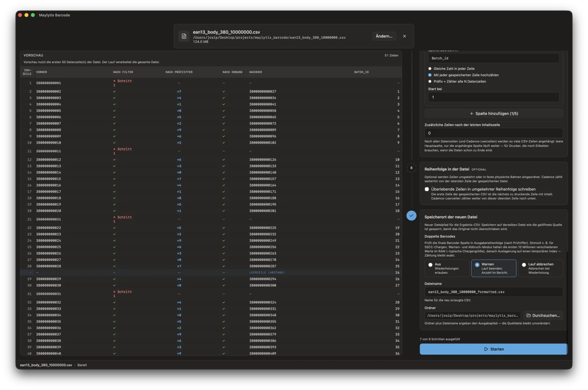Choose 'Warnen' duplicate barcode mode
The image size is (588, 390).
(494, 268)
